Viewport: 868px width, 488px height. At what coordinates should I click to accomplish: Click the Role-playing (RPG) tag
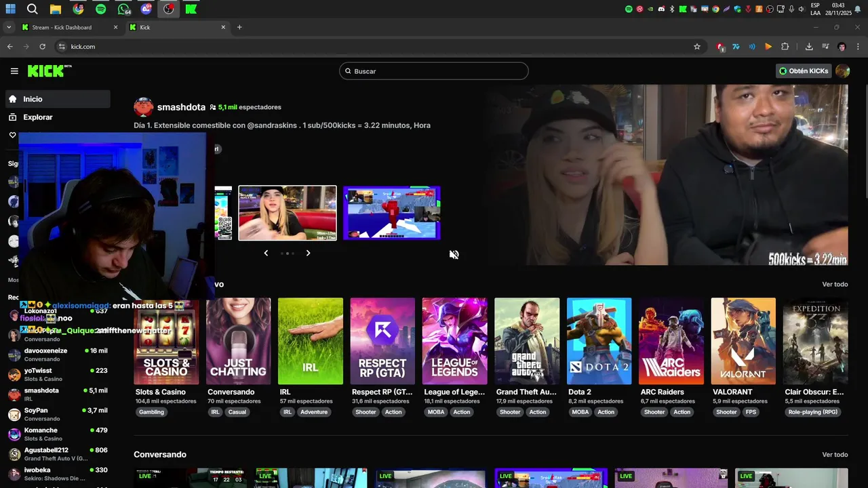tap(813, 412)
